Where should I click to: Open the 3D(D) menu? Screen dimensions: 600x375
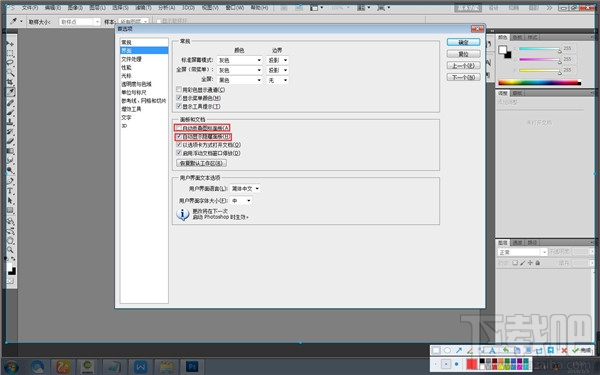pos(188,7)
